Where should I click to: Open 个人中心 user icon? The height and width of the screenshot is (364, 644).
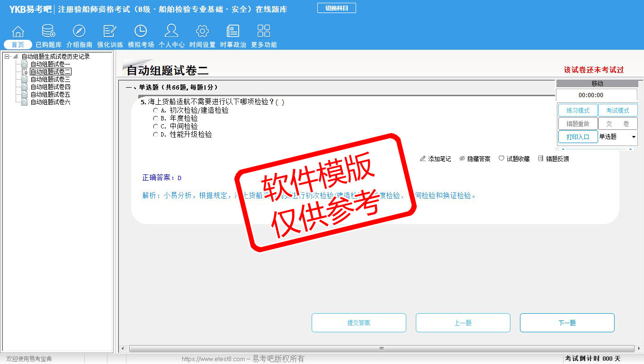pos(171,32)
